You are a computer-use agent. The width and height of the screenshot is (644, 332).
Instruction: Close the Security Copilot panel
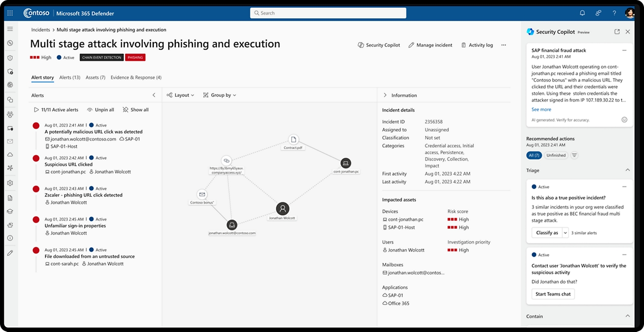coord(628,31)
